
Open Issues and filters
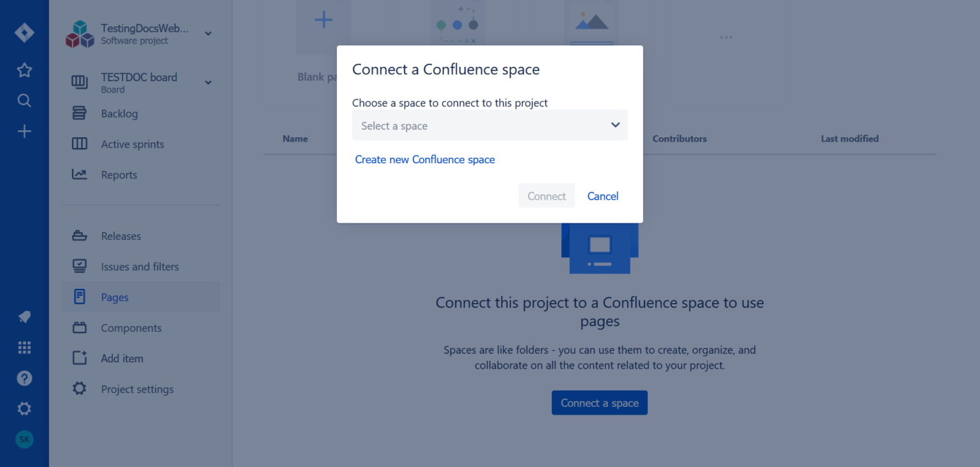[x=140, y=266]
